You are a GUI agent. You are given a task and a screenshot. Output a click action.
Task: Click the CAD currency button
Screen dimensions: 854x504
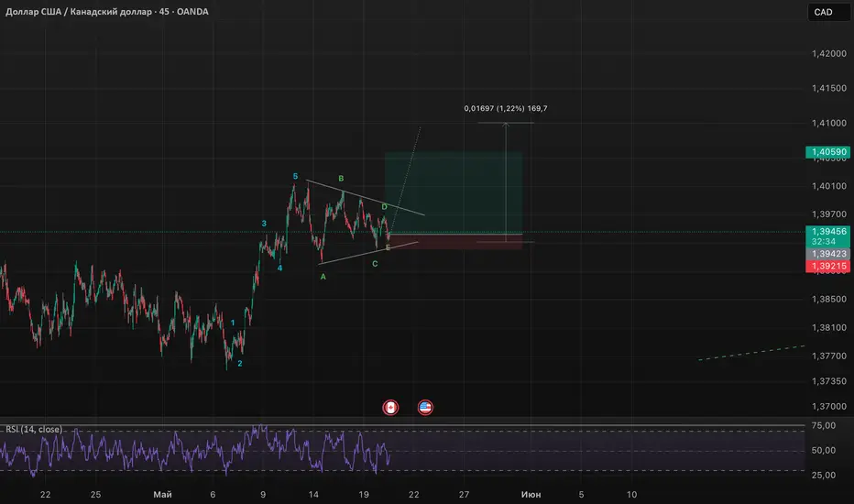tap(828, 12)
